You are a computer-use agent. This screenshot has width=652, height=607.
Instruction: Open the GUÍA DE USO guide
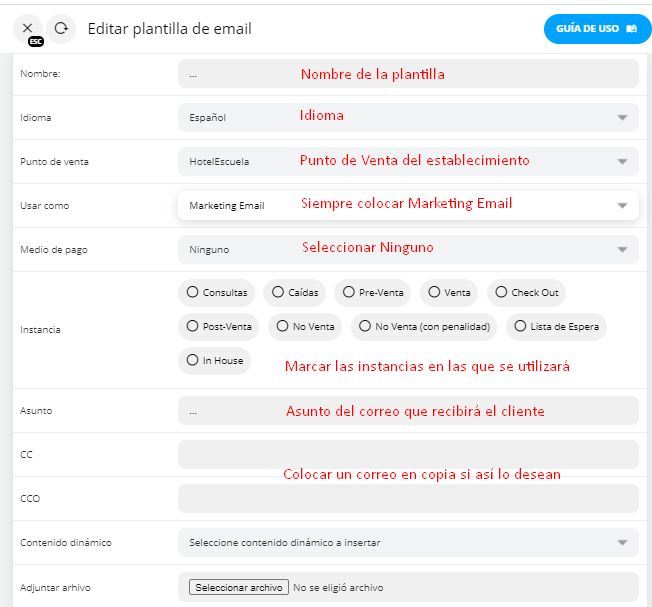pyautogui.click(x=597, y=29)
